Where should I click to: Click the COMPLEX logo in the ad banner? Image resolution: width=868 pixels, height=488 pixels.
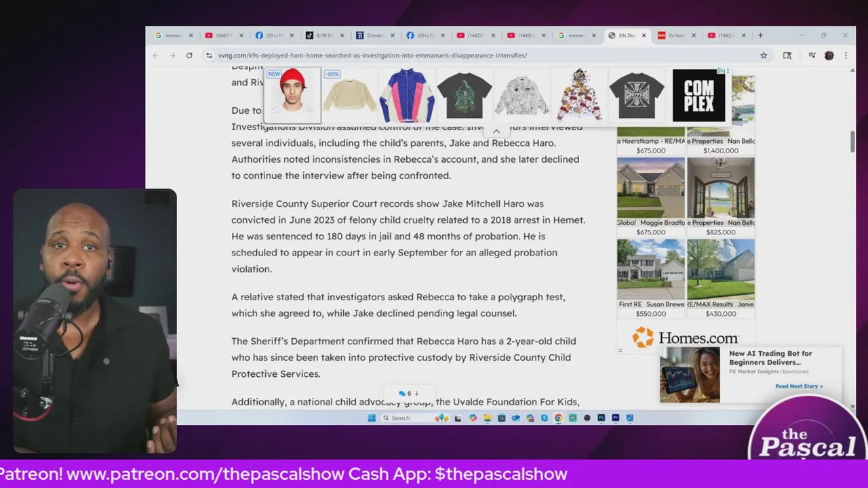coord(698,95)
